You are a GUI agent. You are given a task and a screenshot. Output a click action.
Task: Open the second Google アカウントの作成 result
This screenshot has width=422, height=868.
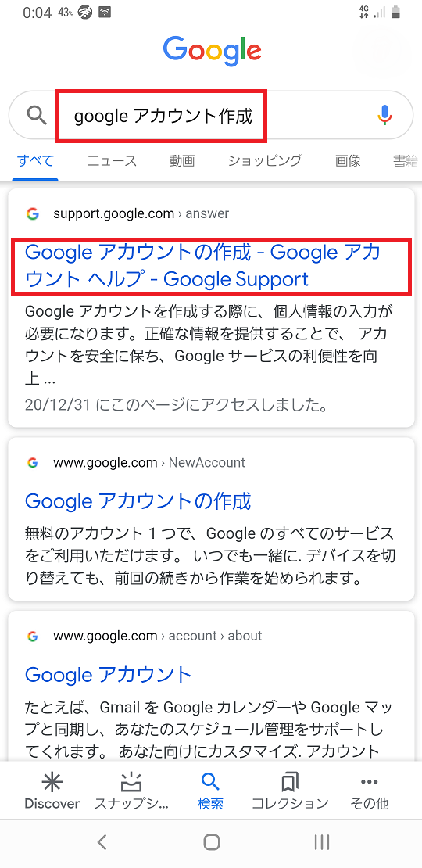pyautogui.click(x=138, y=501)
